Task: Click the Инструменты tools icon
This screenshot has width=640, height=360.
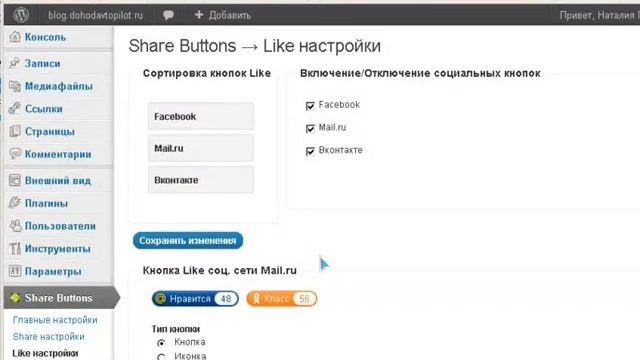Action: tap(15, 248)
